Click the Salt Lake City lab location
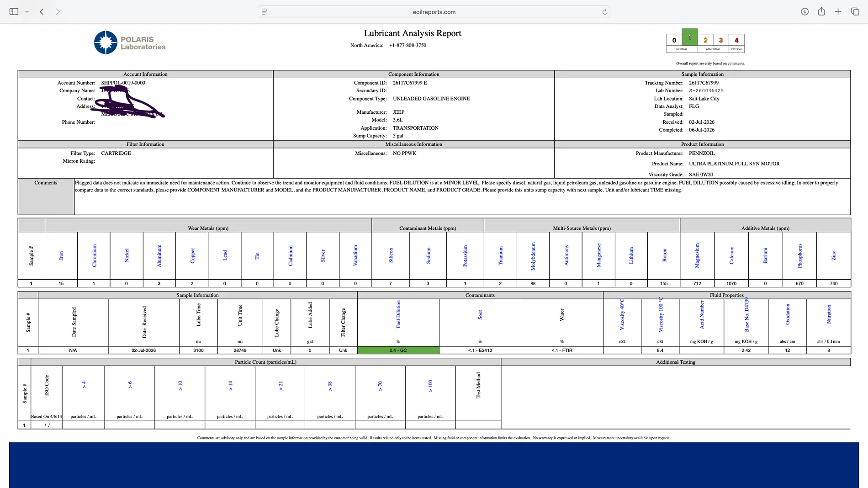This screenshot has height=488, width=868. tap(704, 98)
